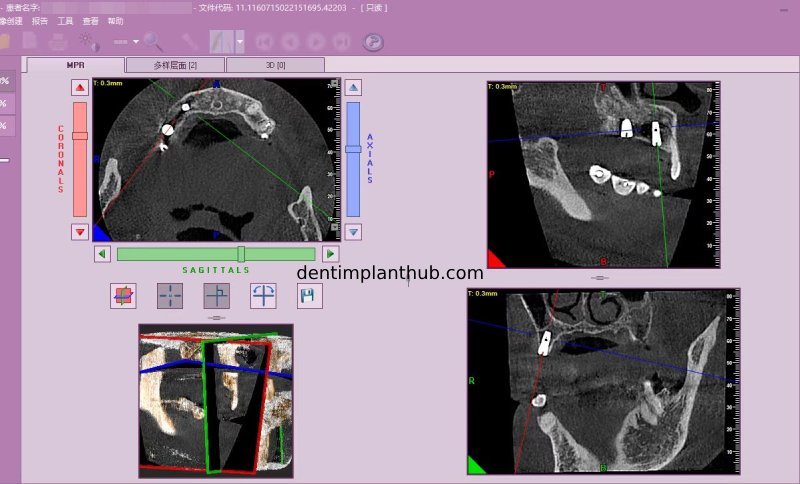
Task: Click the rotate axes icon
Action: [x=263, y=296]
